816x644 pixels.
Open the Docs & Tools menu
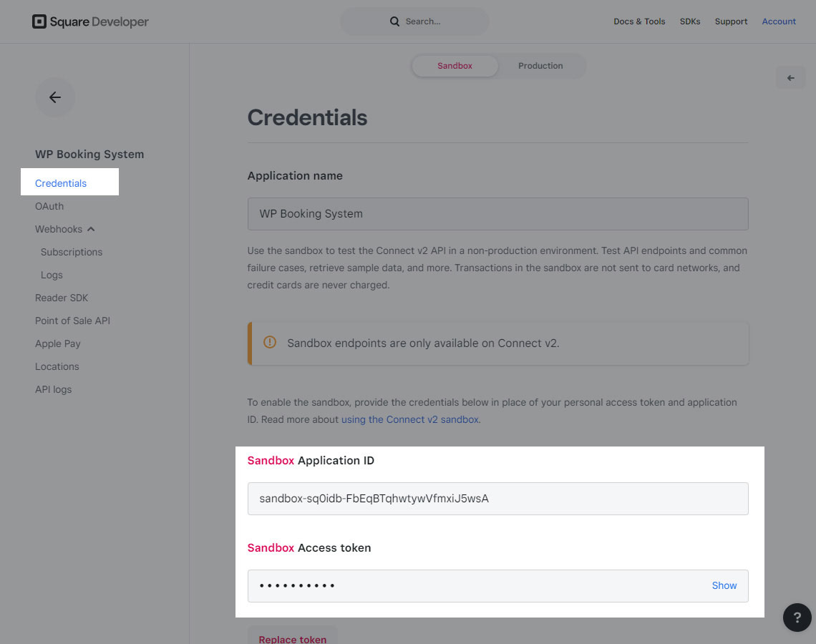(639, 21)
